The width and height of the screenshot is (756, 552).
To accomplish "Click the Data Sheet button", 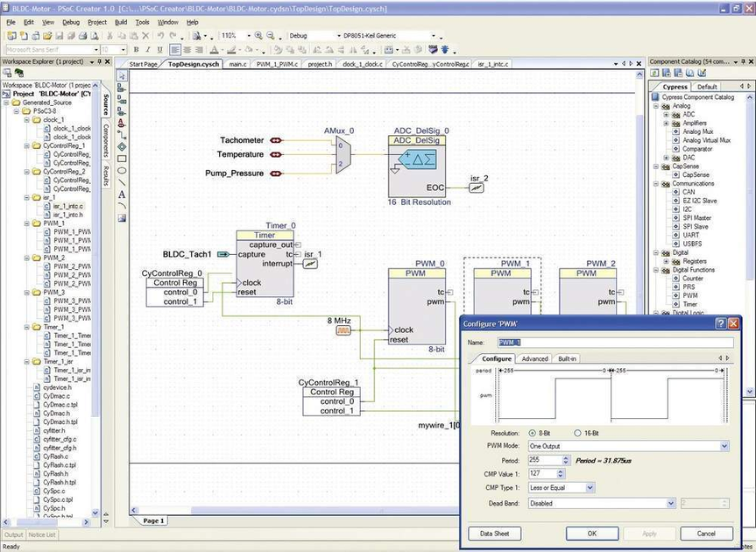I will 495,533.
